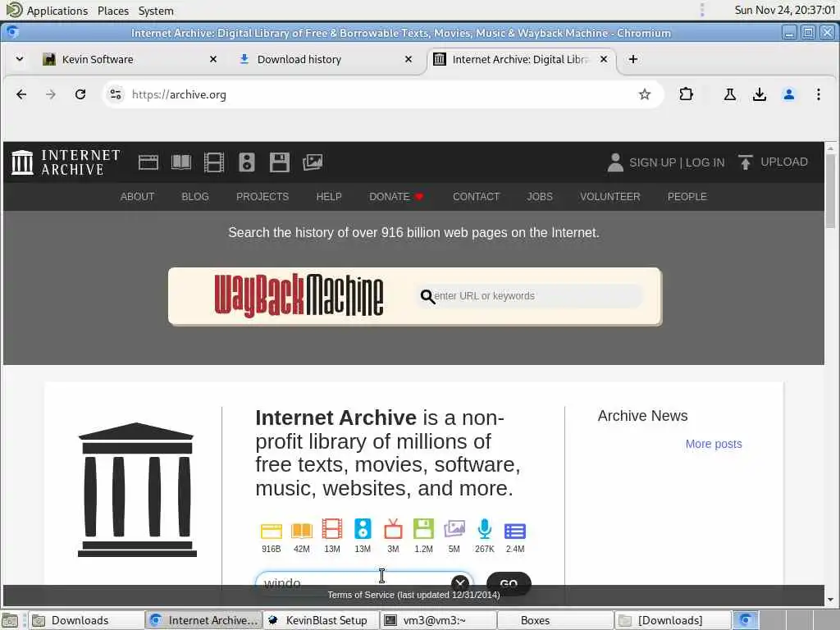Click the user avatar icon beside Sign Up

pos(615,162)
